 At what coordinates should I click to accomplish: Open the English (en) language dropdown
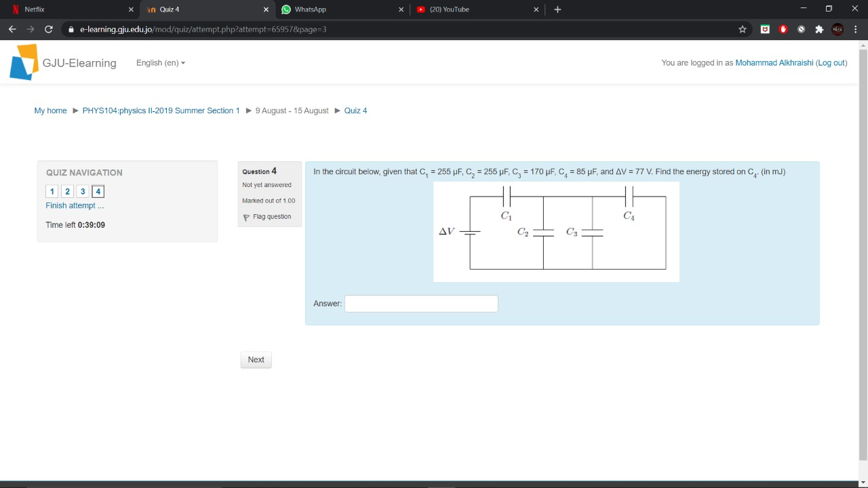(161, 63)
